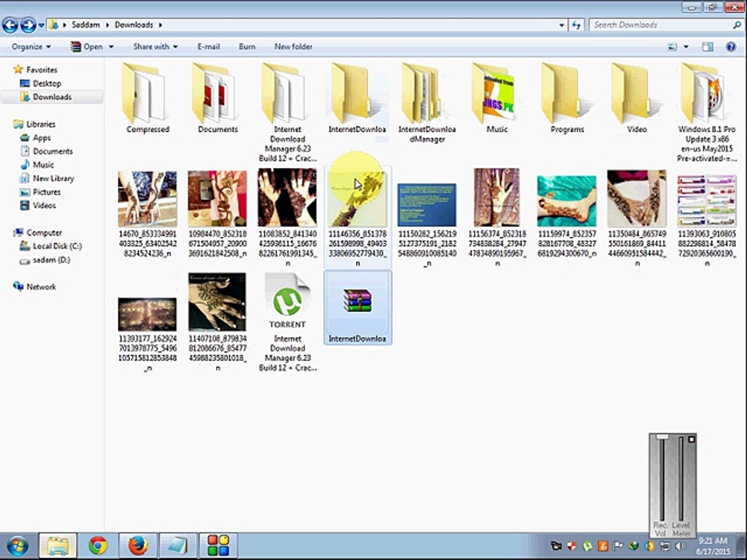This screenshot has width=747, height=560.
Task: Expand the Open button dropdown arrow
Action: coord(111,47)
